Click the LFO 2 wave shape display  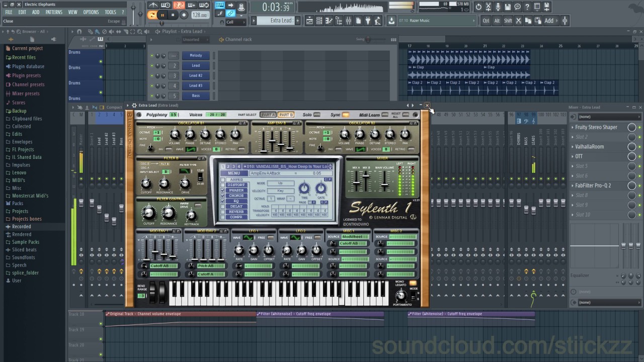click(295, 237)
